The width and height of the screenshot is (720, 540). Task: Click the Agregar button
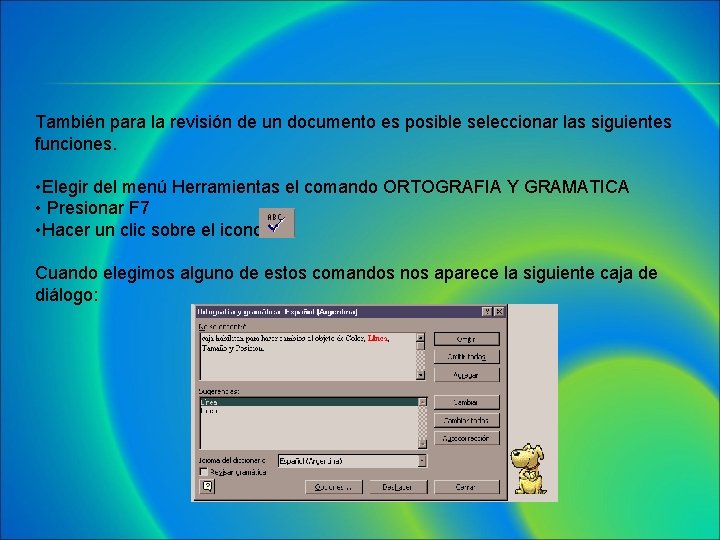[467, 375]
